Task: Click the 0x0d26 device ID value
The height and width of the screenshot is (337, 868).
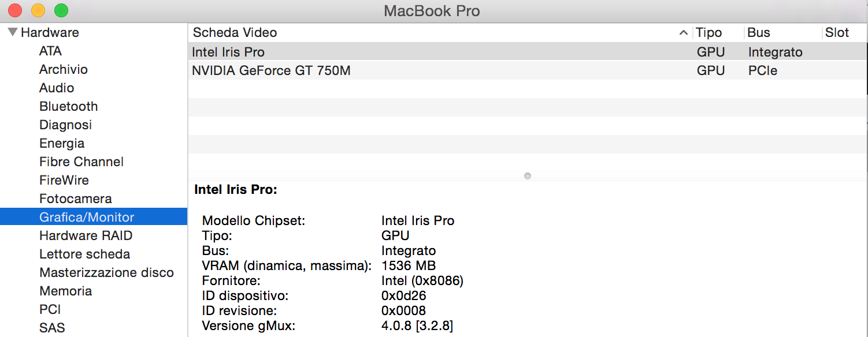Action: click(x=405, y=295)
